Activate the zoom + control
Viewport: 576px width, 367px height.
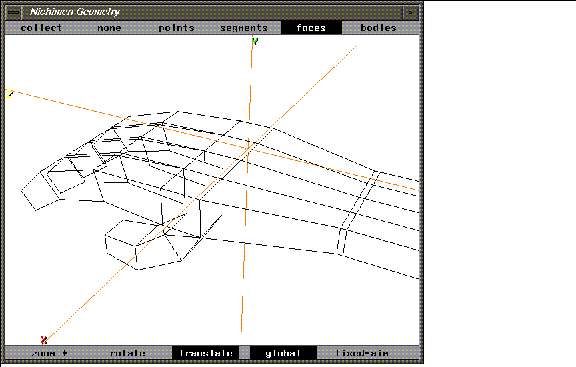pyautogui.click(x=50, y=353)
